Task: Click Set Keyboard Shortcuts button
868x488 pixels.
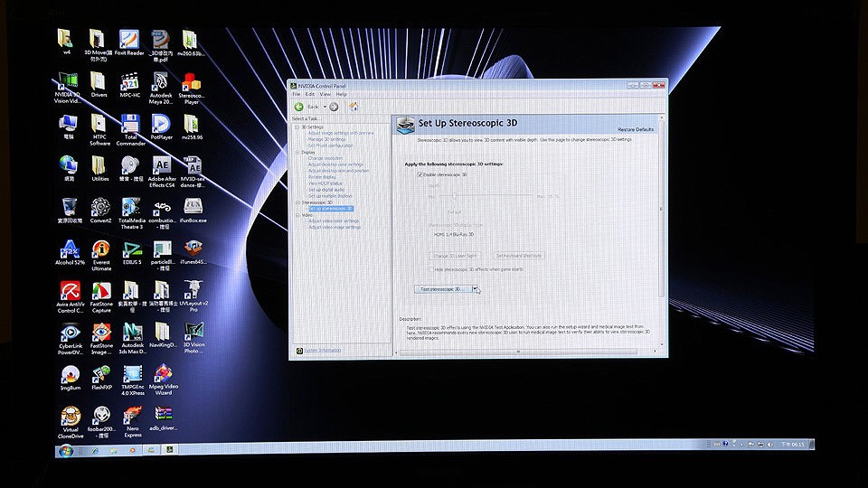Action: [519, 256]
